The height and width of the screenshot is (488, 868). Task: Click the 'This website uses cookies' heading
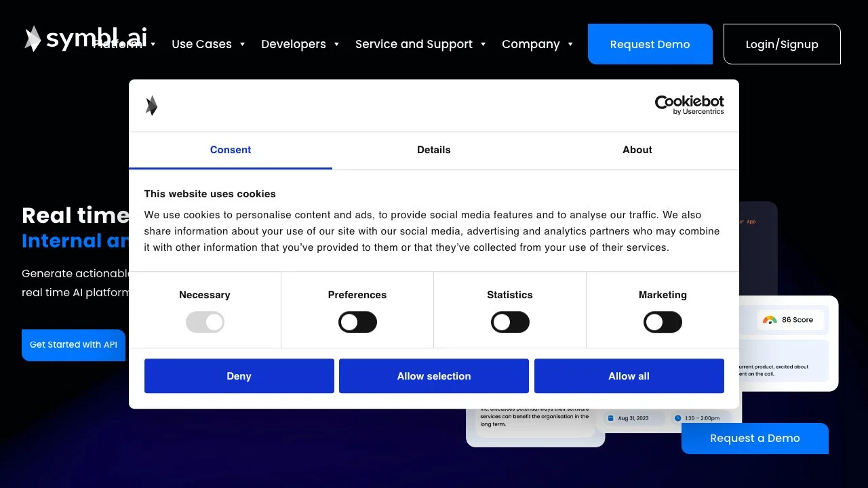[210, 194]
